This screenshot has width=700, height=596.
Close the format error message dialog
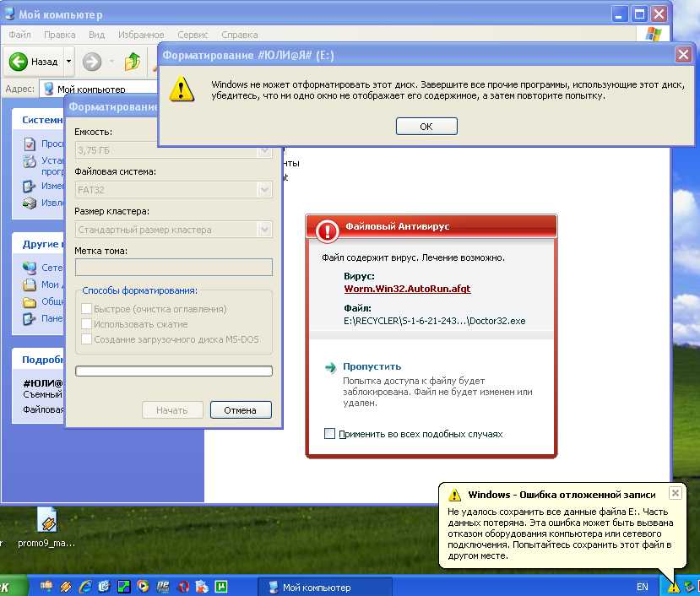point(683,55)
